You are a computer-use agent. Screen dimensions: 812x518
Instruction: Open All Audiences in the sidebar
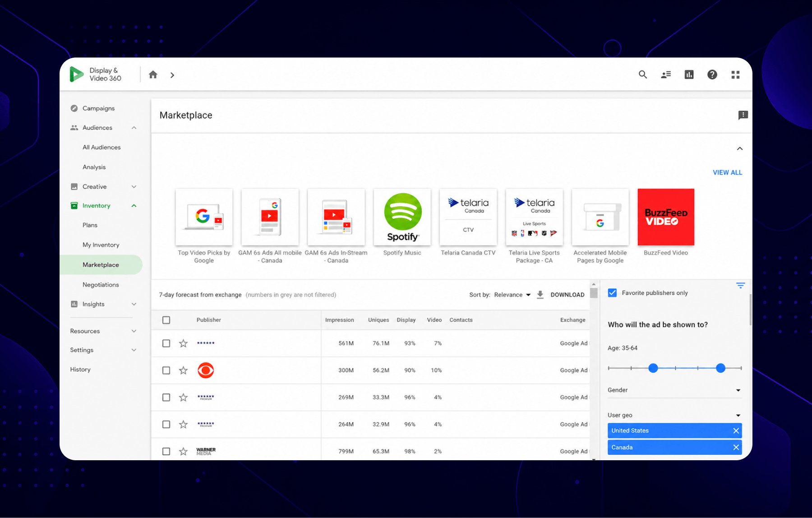[x=101, y=147]
